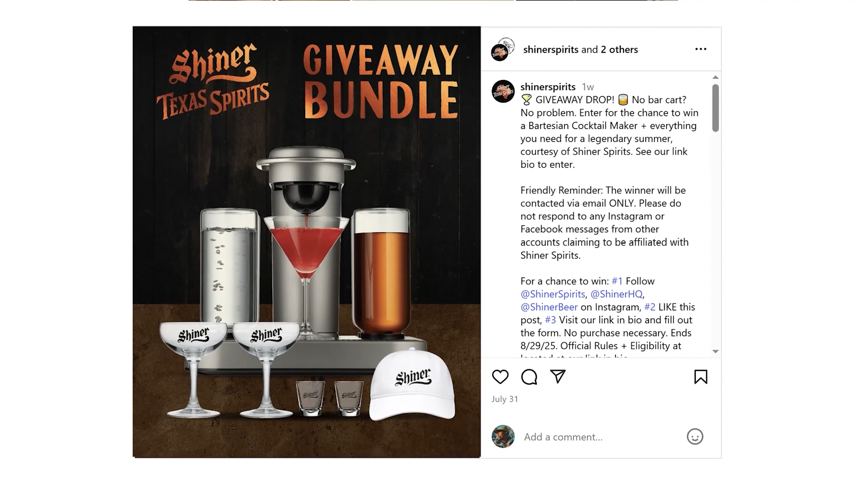The height and width of the screenshot is (488, 868).
Task: Click the Giveaway Bundle post image
Action: click(x=307, y=242)
